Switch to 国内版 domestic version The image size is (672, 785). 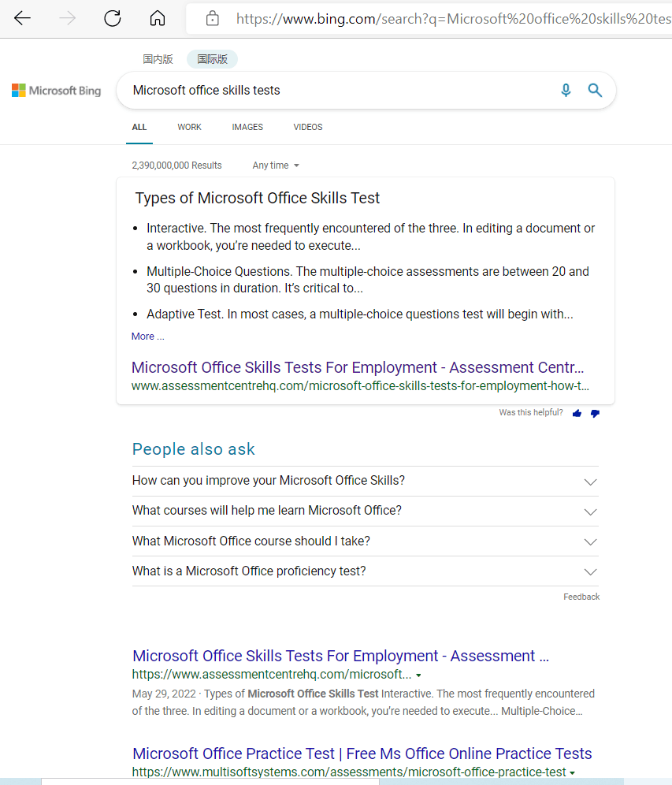click(x=158, y=59)
